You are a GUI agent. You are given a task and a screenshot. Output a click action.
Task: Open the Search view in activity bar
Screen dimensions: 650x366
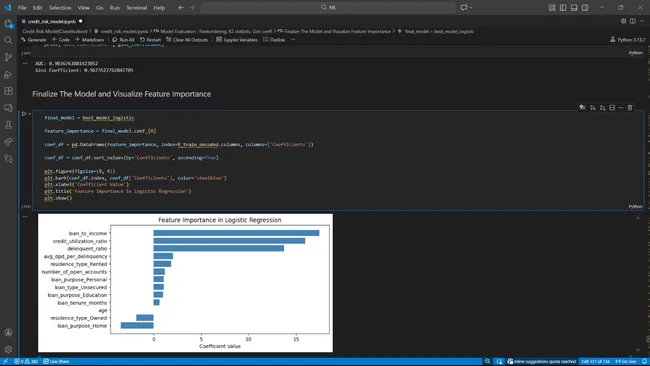(8, 40)
